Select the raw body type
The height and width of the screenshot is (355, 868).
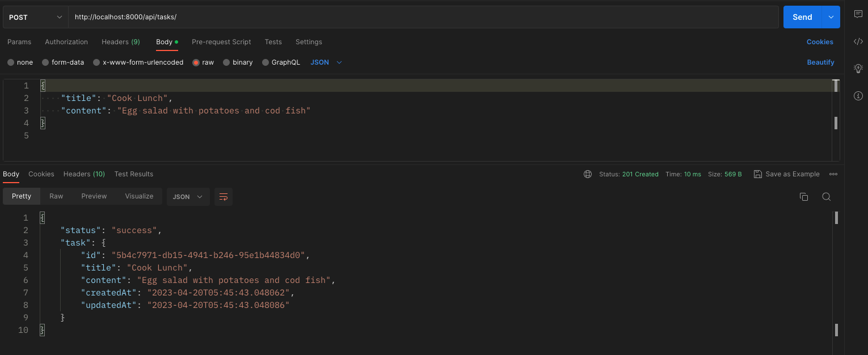pyautogui.click(x=203, y=62)
